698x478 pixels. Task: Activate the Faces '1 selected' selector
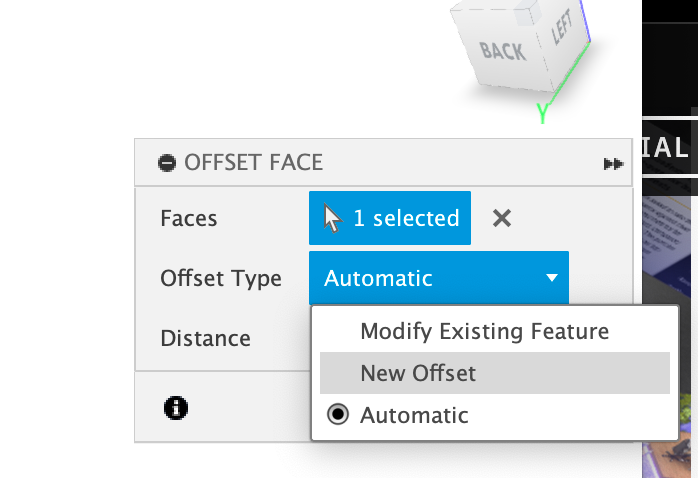click(390, 218)
